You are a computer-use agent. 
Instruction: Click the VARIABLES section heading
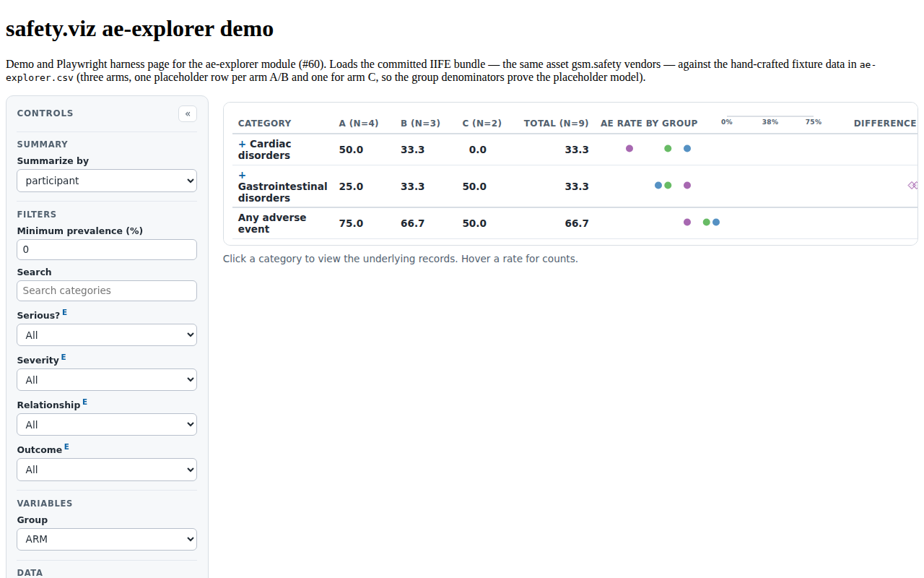pyautogui.click(x=45, y=504)
